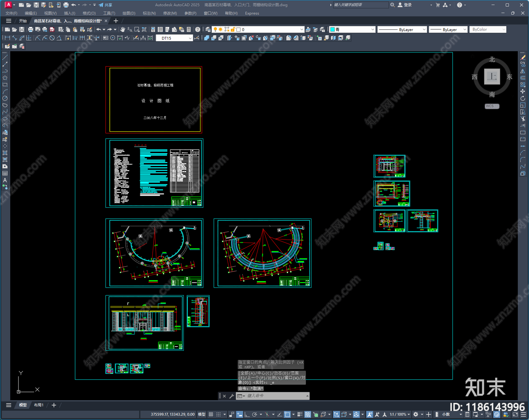Toggle transparency display in status bar
529x420 pixels.
pyautogui.click(x=307, y=414)
